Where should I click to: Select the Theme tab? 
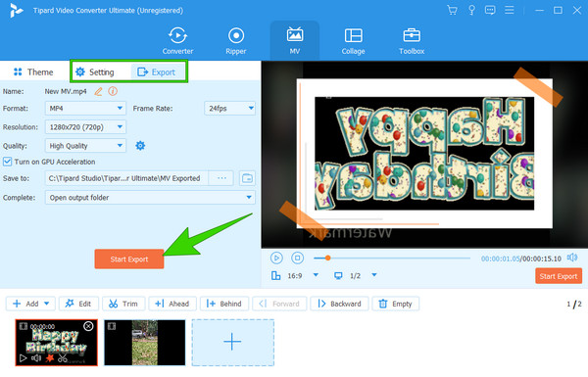[x=33, y=71]
